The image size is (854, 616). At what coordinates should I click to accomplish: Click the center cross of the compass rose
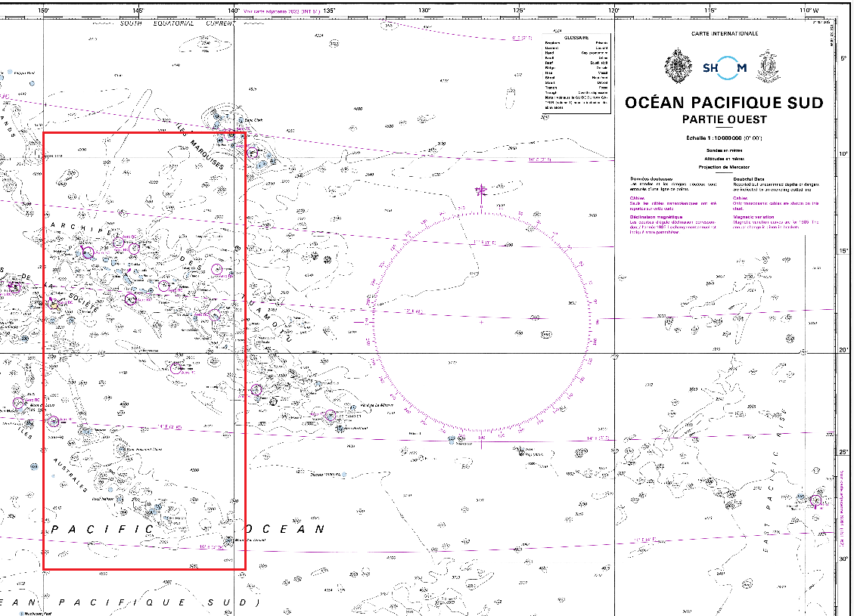[x=482, y=322]
